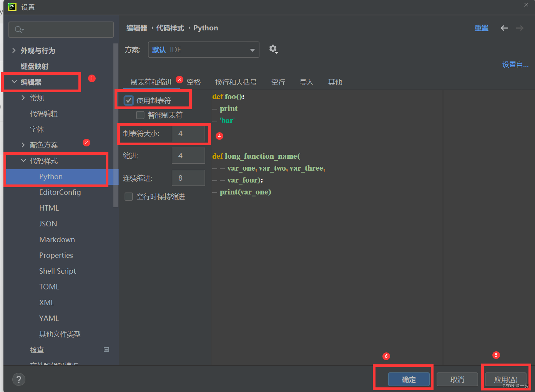Screen dimensions: 535x392
Task: Uncheck the 使用制表符 checkbox
Action: point(128,100)
